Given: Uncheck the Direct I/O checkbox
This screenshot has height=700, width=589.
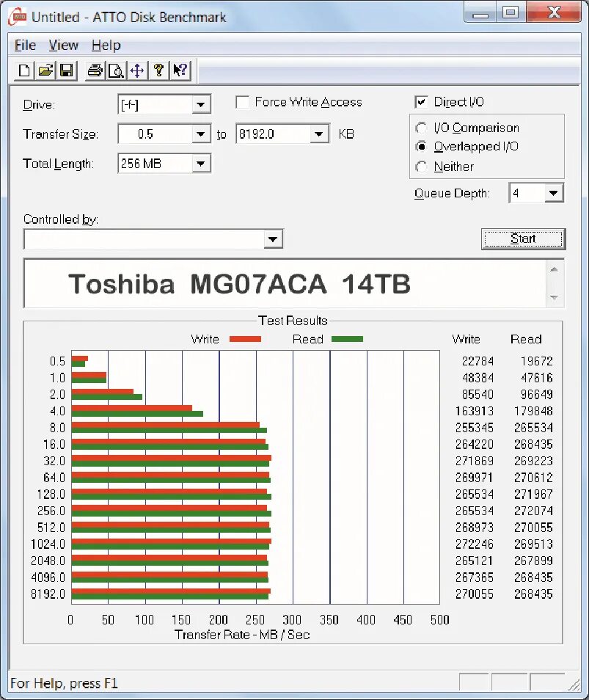Looking at the screenshot, I should click(x=421, y=102).
